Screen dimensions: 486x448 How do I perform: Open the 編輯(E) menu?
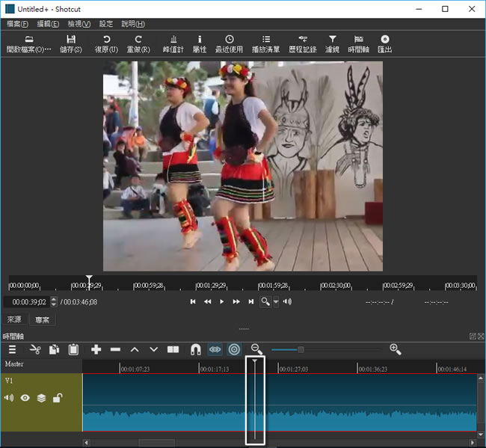tap(48, 24)
